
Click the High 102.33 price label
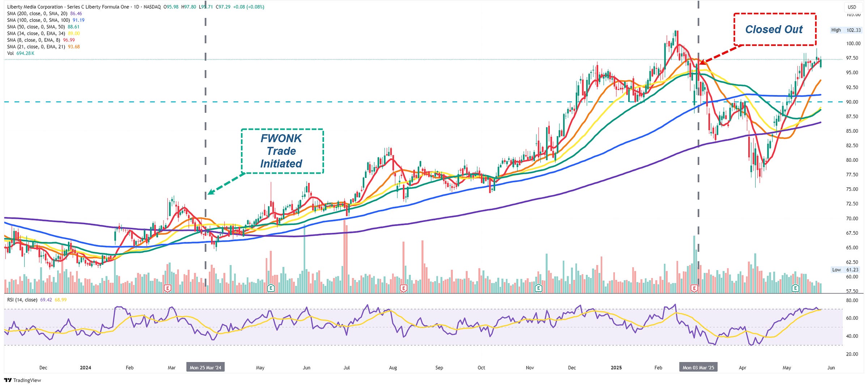[846, 30]
